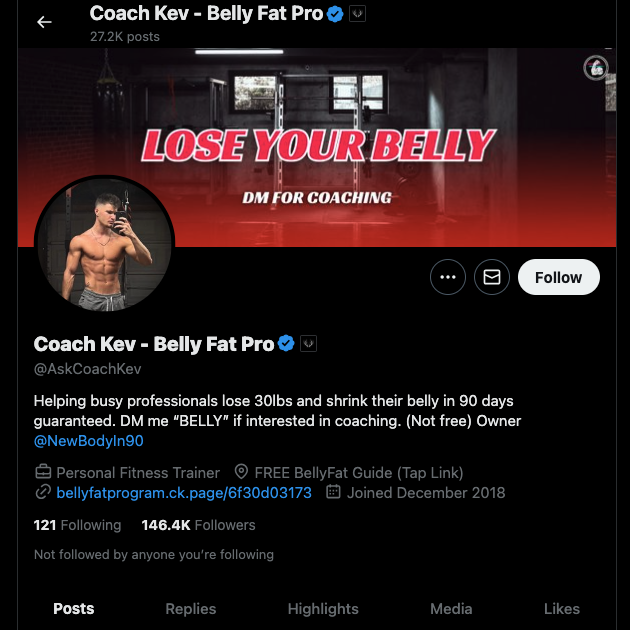
Task: Select the Posts tab
Action: tap(74, 608)
